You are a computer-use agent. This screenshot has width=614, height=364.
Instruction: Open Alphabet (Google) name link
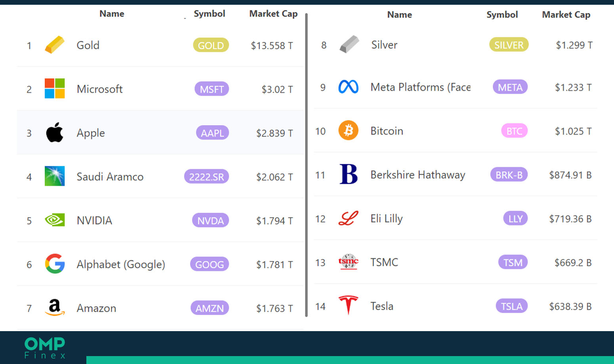(x=121, y=264)
